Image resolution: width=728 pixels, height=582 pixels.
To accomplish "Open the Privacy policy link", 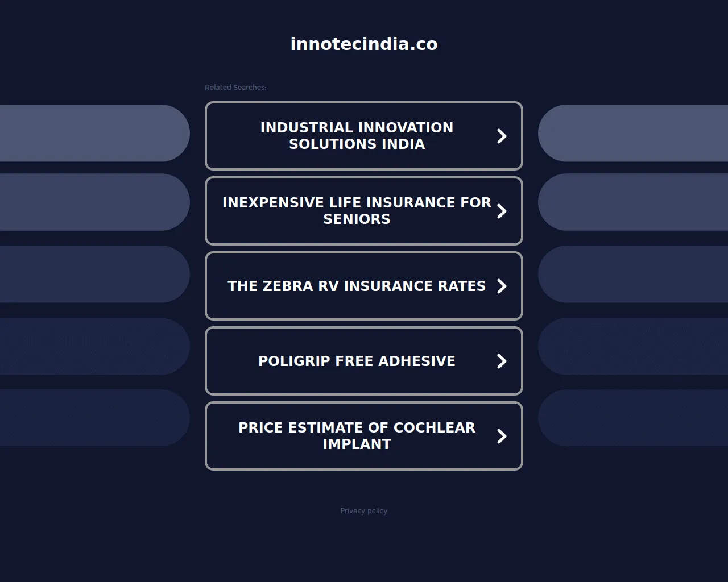I will coord(364,511).
